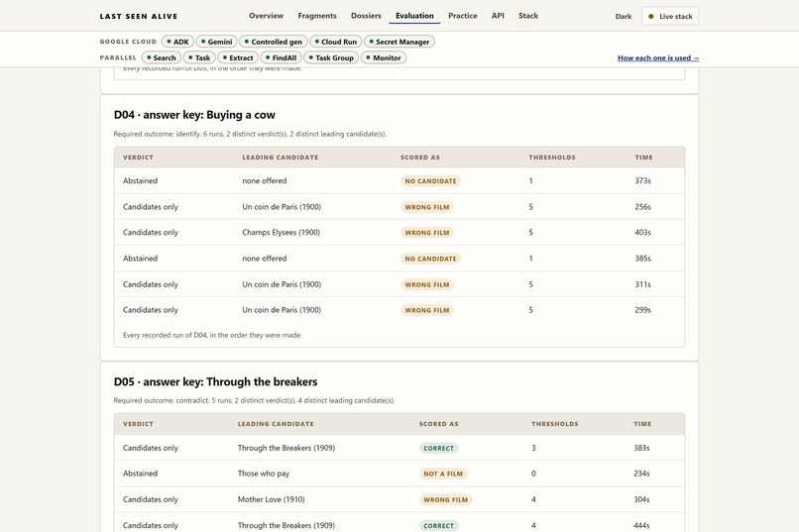Click the Monitor chip
The image size is (799, 532).
[384, 57]
